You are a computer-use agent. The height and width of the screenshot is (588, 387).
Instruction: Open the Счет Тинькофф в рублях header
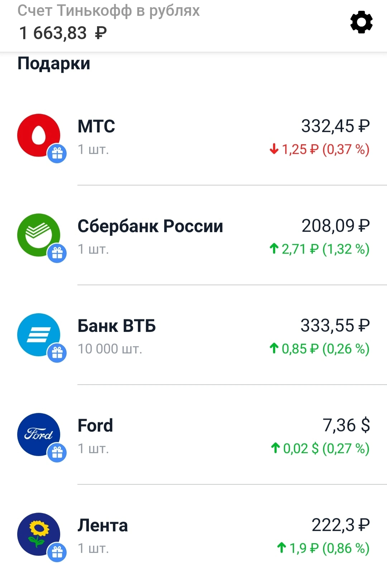(109, 11)
